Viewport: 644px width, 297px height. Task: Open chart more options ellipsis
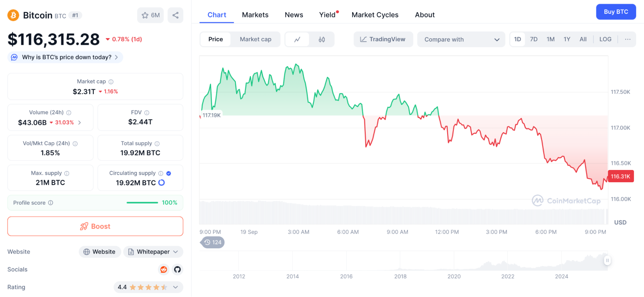coord(628,39)
